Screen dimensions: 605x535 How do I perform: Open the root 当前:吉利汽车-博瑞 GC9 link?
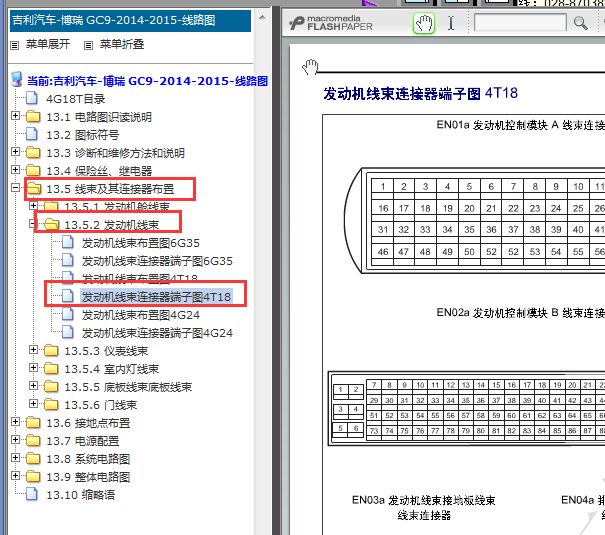[x=147, y=81]
